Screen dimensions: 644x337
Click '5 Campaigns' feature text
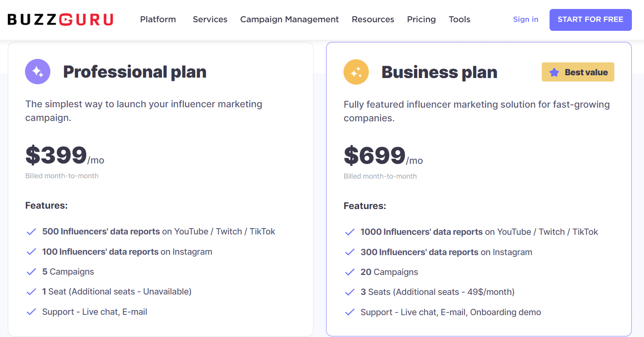tap(68, 272)
